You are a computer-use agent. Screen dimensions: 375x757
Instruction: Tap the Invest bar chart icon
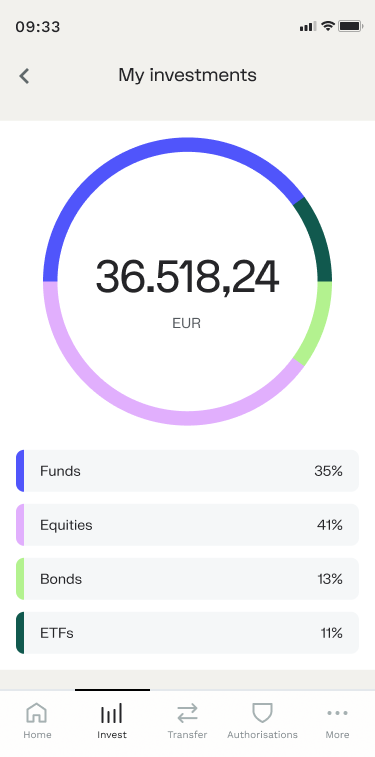coord(111,713)
